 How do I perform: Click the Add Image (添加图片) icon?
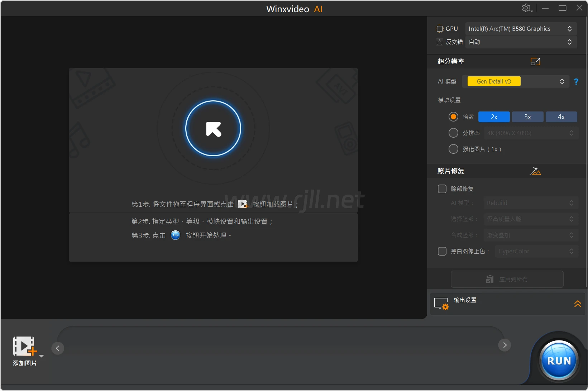click(x=24, y=347)
